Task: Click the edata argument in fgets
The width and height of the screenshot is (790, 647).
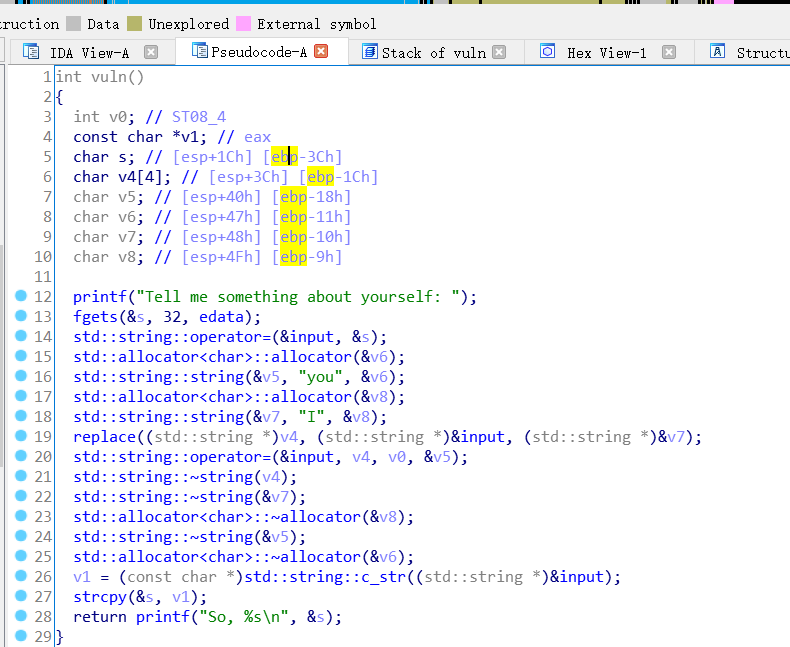Action: coord(222,317)
